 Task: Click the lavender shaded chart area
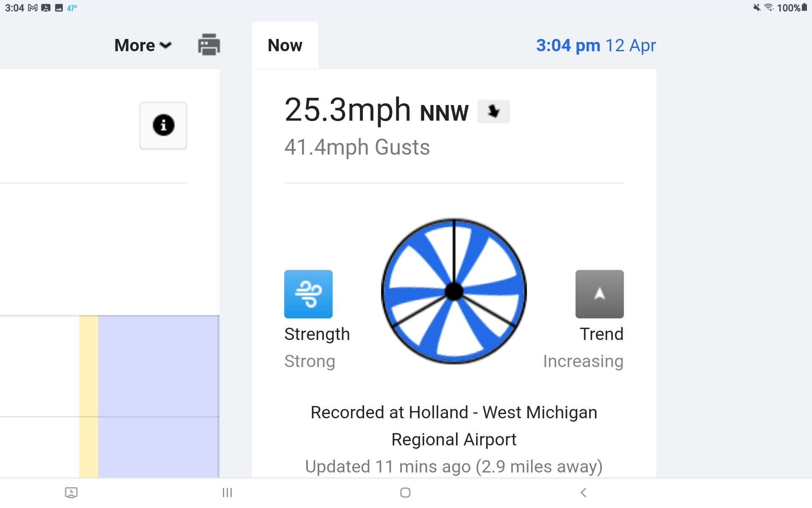[159, 396]
